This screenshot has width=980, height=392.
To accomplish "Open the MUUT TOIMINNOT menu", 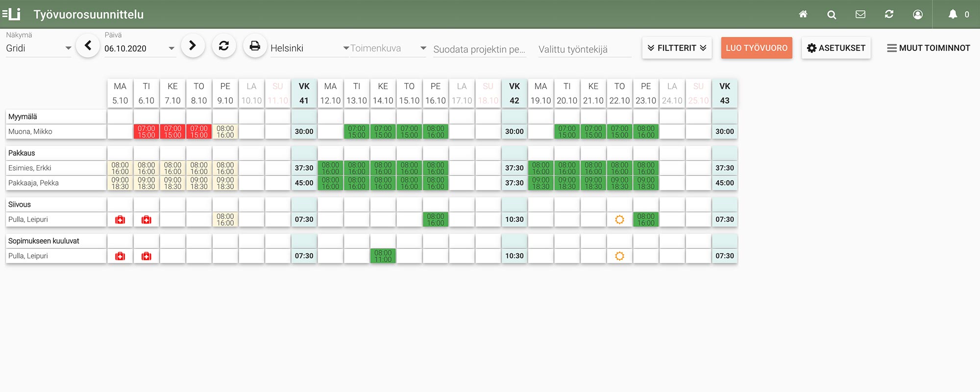I will click(928, 48).
